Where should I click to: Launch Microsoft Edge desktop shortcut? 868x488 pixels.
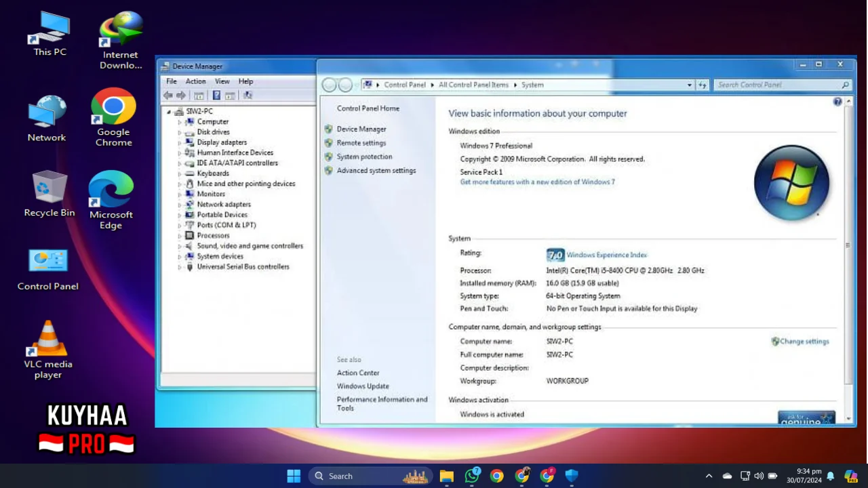click(111, 200)
